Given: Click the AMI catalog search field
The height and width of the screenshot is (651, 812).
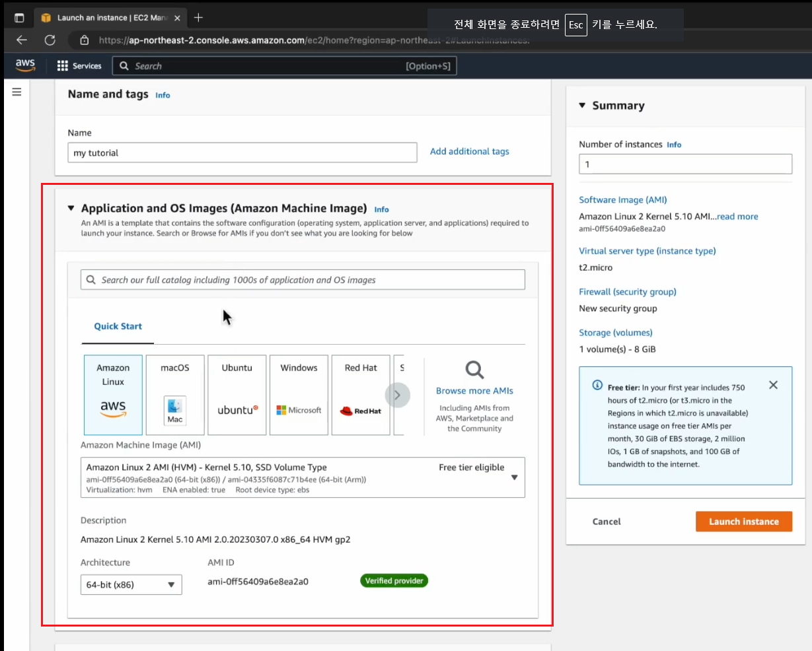Looking at the screenshot, I should 303,280.
